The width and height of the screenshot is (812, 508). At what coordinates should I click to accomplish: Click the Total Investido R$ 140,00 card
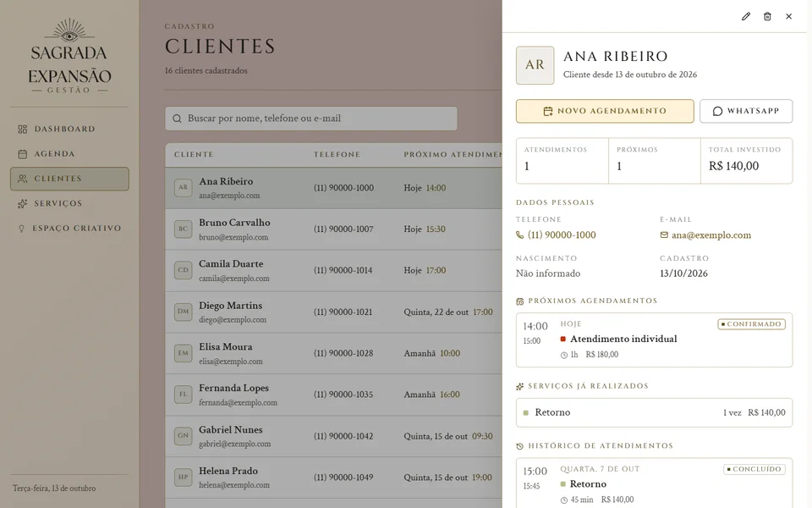747,161
